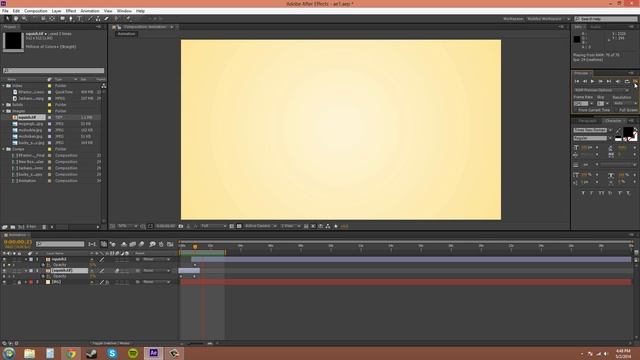This screenshot has height=360, width=640.
Task: Click the Project panel search field
Action: tap(53, 71)
